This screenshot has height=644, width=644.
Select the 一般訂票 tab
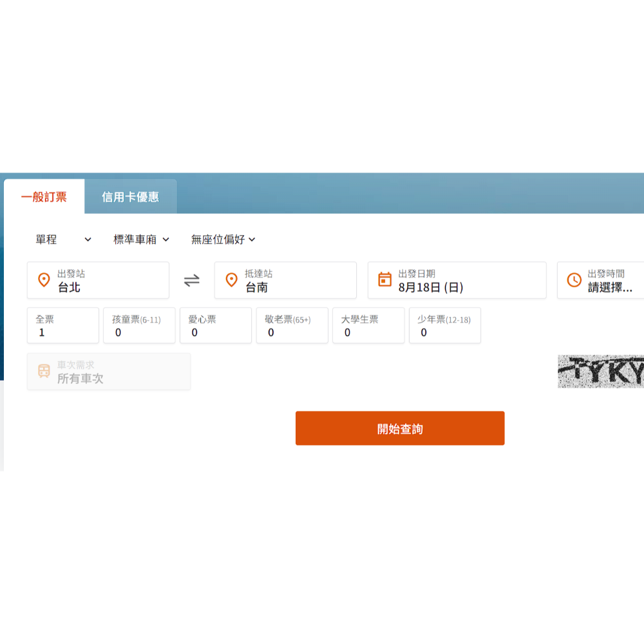click(44, 197)
